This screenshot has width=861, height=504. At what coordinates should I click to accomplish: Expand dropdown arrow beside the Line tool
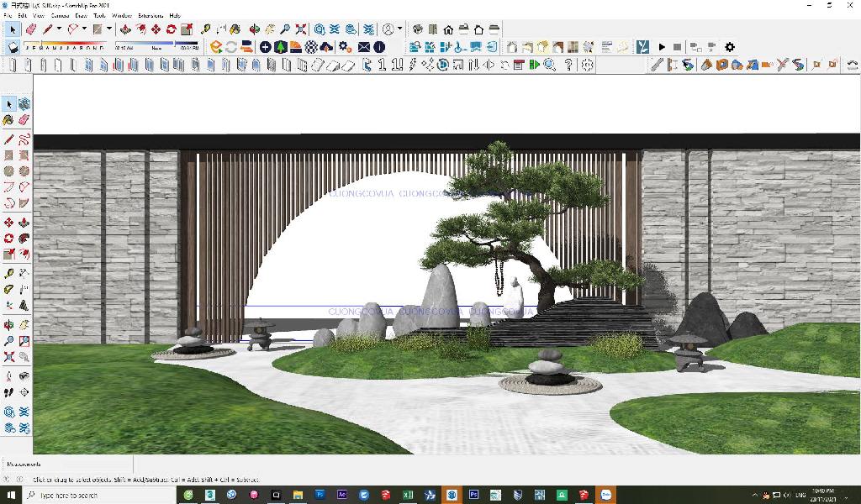pyautogui.click(x=59, y=29)
